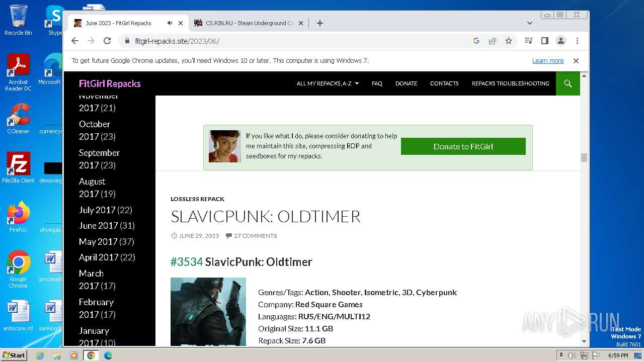Open the FAQ page
Viewport: 644px width, 362px height.
coord(377,83)
